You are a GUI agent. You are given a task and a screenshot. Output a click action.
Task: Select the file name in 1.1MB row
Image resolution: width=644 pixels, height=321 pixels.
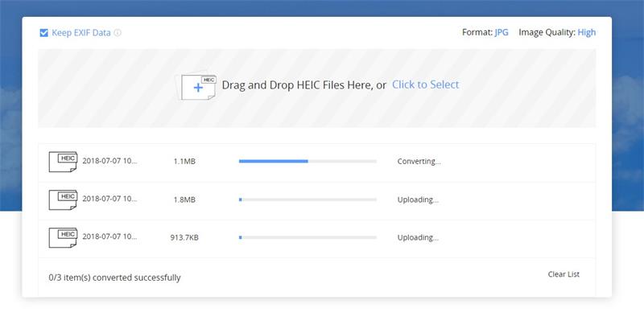[x=109, y=161]
